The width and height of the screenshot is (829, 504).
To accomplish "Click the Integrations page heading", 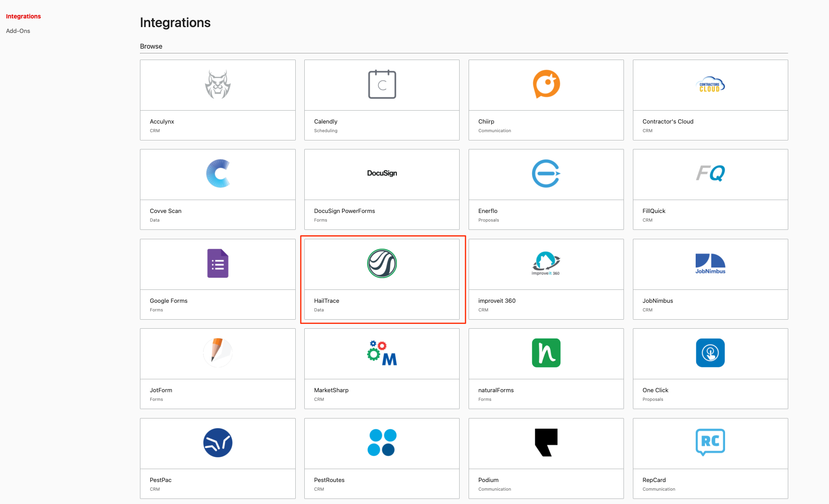I will pos(175,22).
